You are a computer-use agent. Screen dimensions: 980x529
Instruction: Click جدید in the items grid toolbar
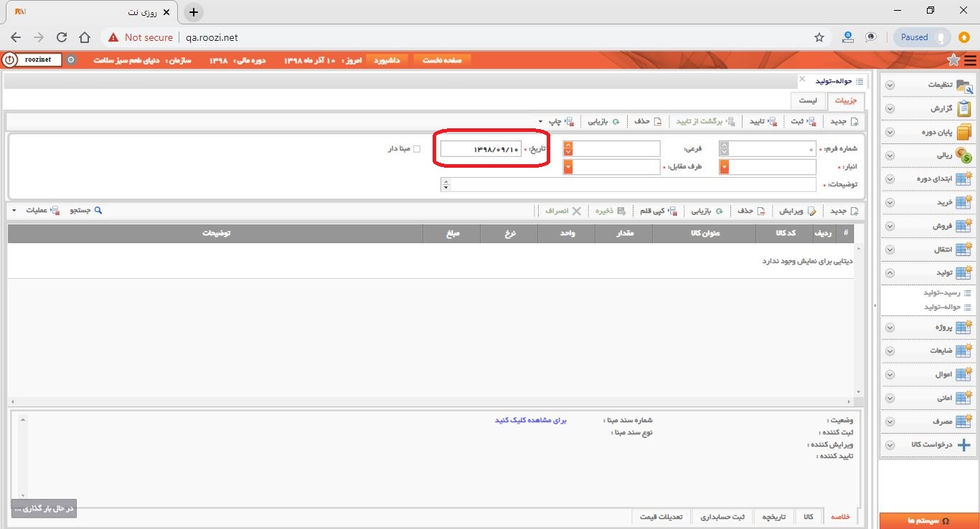tap(844, 211)
